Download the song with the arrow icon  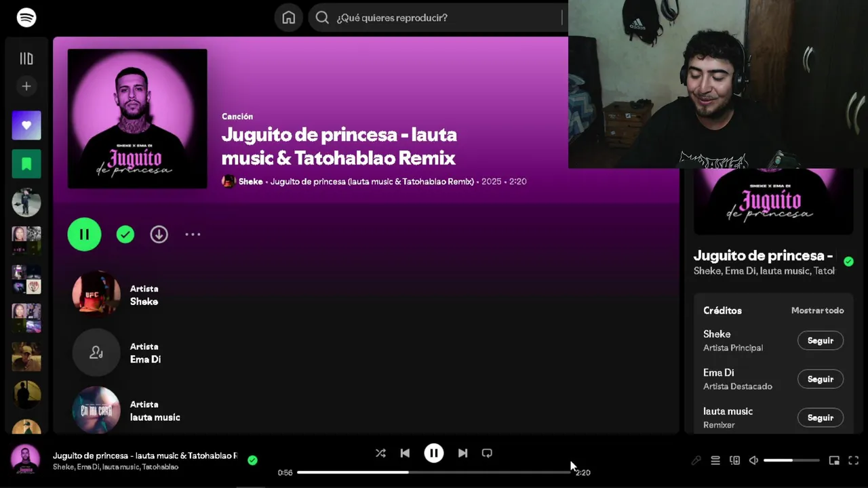159,235
